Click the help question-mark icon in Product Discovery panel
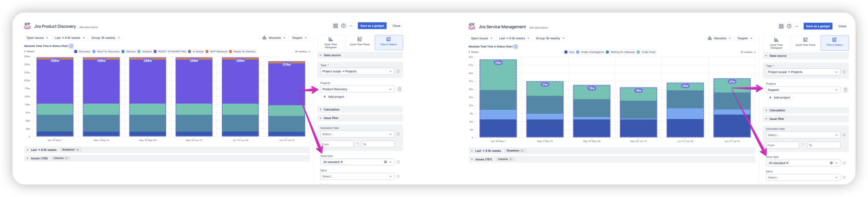868x197 pixels. pos(343,26)
